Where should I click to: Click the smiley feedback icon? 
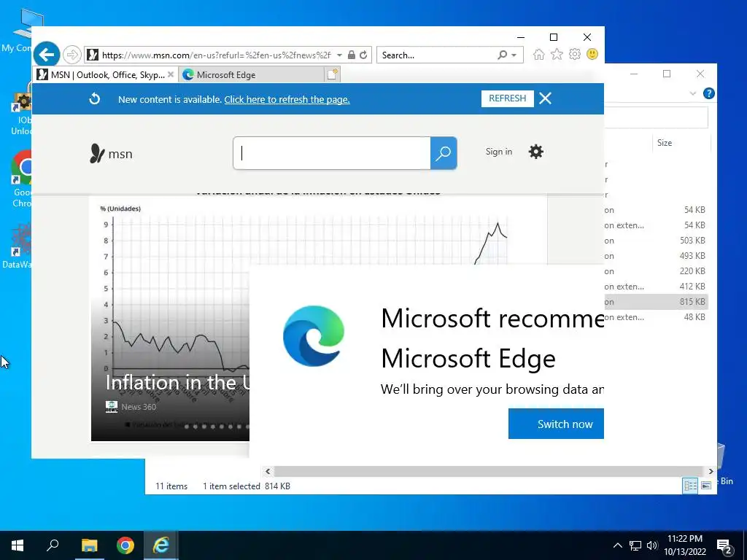(x=592, y=54)
